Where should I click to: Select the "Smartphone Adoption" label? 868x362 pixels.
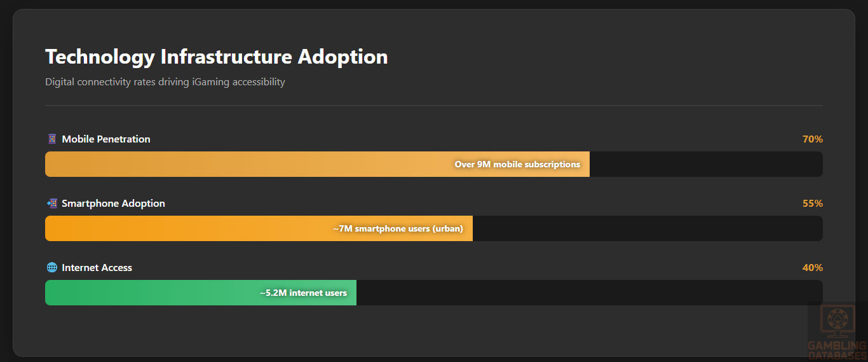(x=113, y=203)
